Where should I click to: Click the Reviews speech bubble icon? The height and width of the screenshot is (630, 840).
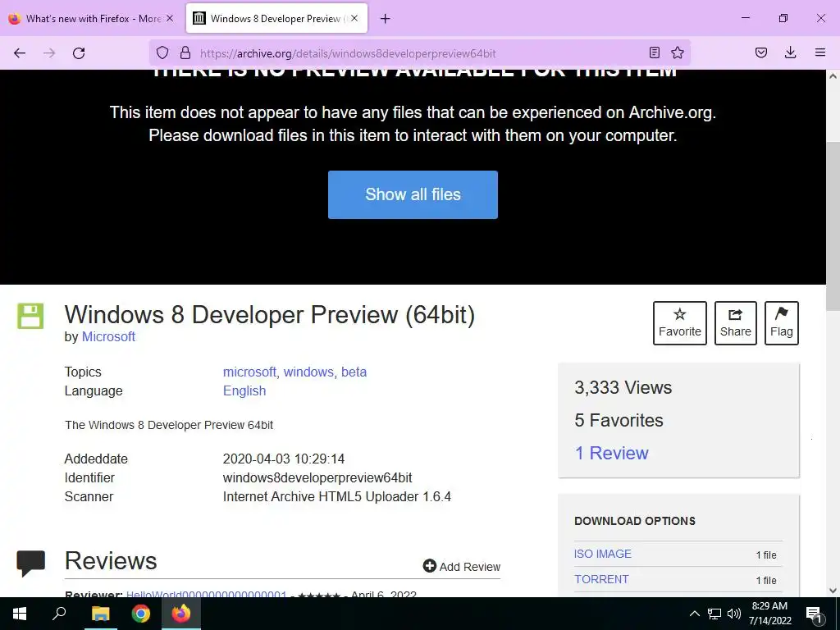tap(31, 563)
